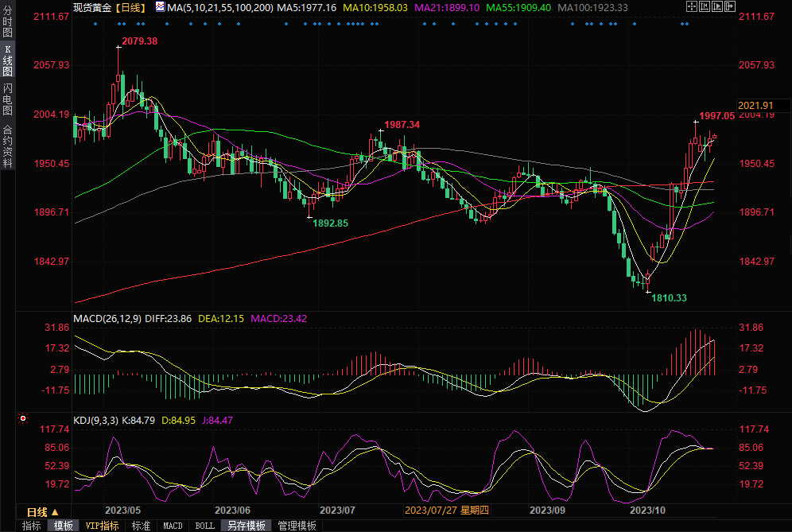Click the MA indicator chart icon
The width and height of the screenshot is (792, 532).
point(160,6)
